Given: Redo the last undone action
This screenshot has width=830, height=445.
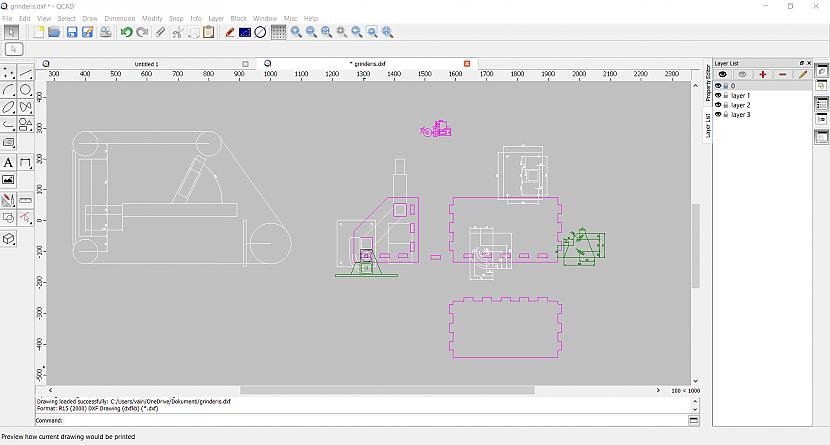Looking at the screenshot, I should pos(142,32).
